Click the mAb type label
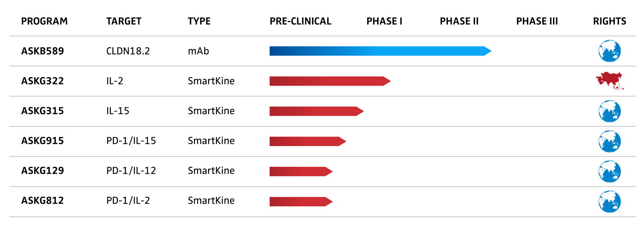Viewport: 644px width, 226px height. [198, 51]
